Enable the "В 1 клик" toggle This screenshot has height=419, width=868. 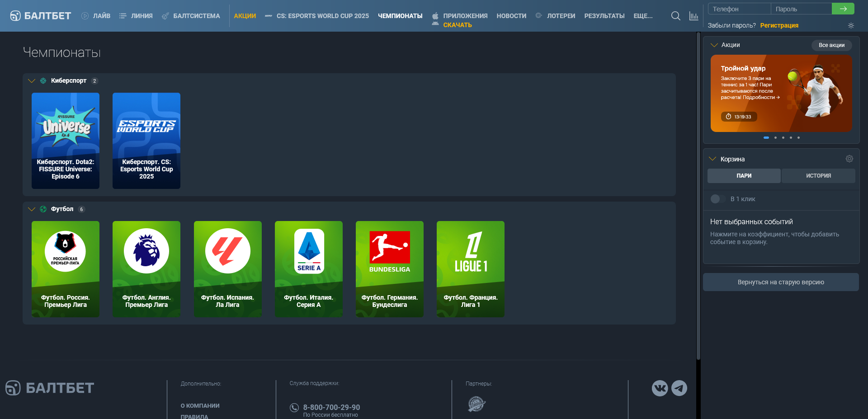717,199
